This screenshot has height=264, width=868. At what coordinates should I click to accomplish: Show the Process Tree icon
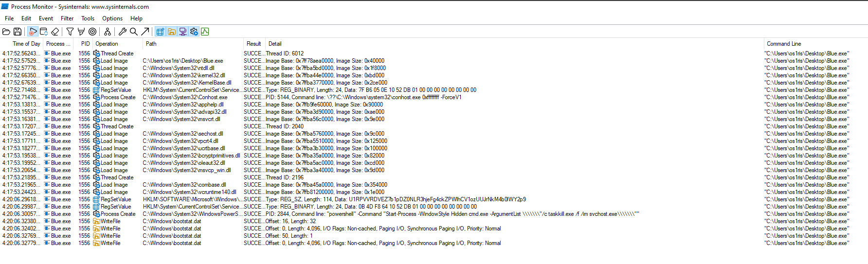pos(108,32)
